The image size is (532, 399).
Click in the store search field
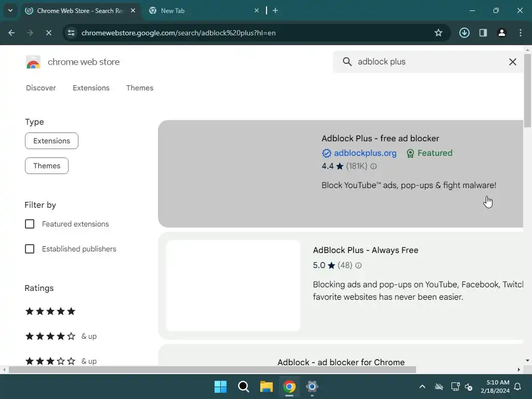click(428, 62)
